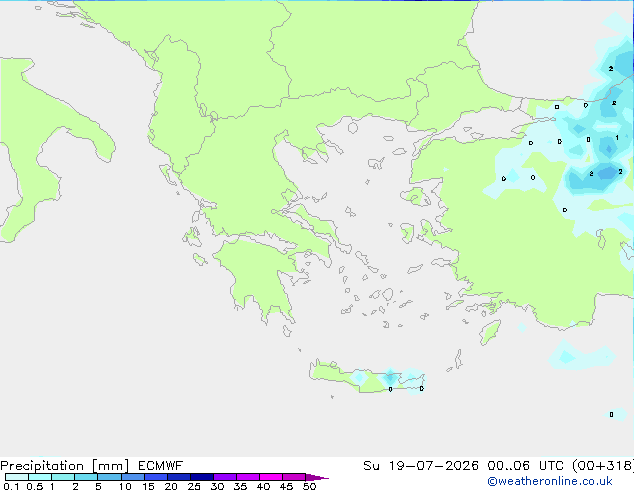Click the 'Precipitation' title word
Screen dimensions: 634x490
tap(42, 466)
